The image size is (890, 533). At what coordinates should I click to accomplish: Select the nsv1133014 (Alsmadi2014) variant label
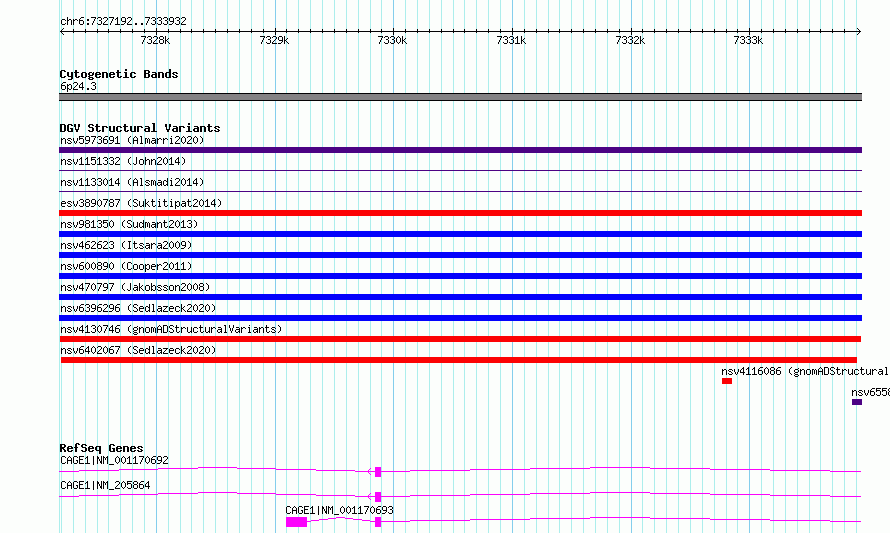click(132, 182)
